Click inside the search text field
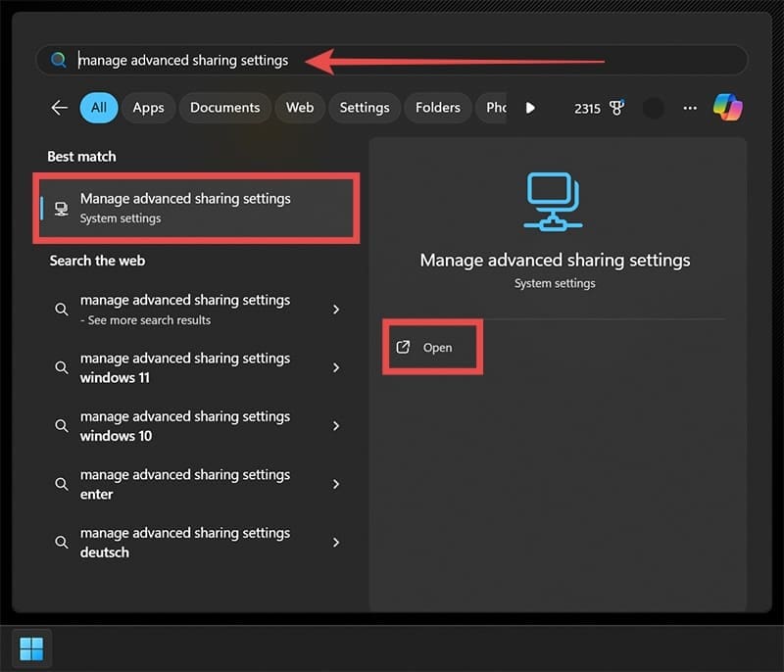 coord(392,61)
